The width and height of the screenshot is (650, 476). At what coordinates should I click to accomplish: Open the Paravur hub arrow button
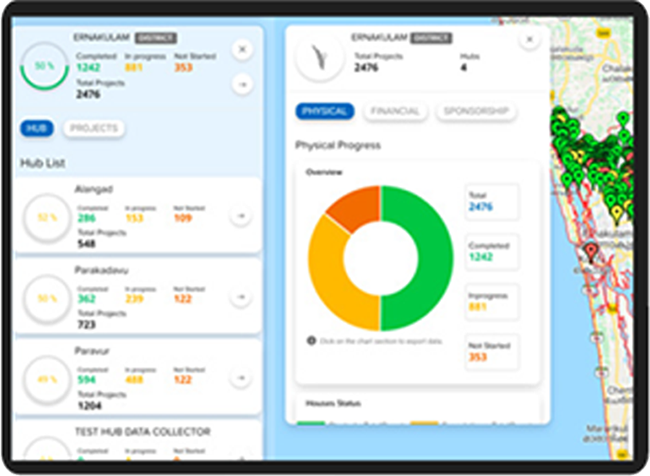point(241,377)
